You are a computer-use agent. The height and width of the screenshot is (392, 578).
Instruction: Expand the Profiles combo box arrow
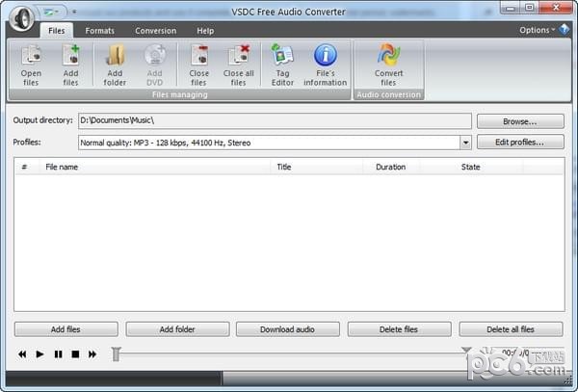pyautogui.click(x=465, y=143)
